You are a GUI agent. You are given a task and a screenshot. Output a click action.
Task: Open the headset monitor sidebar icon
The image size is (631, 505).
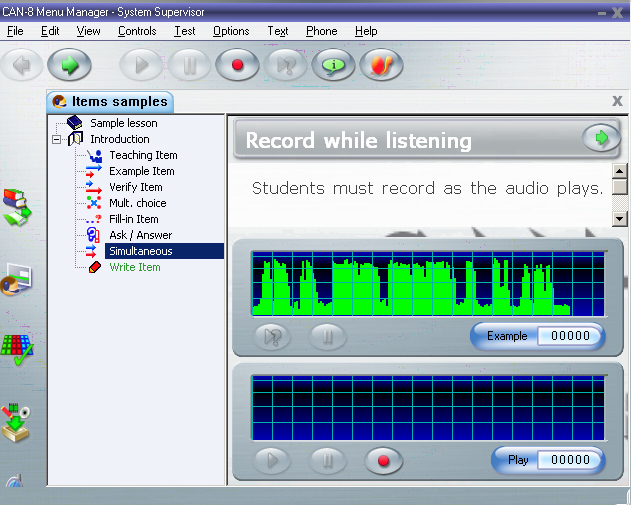[x=16, y=280]
